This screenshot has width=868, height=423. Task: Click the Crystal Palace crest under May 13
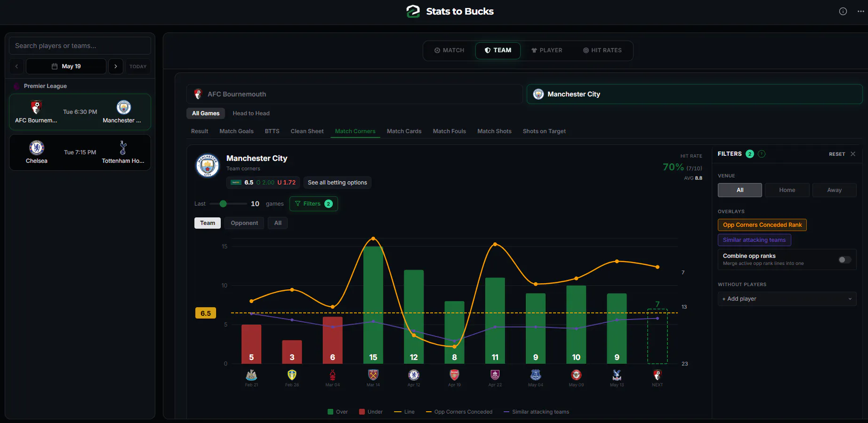(617, 375)
